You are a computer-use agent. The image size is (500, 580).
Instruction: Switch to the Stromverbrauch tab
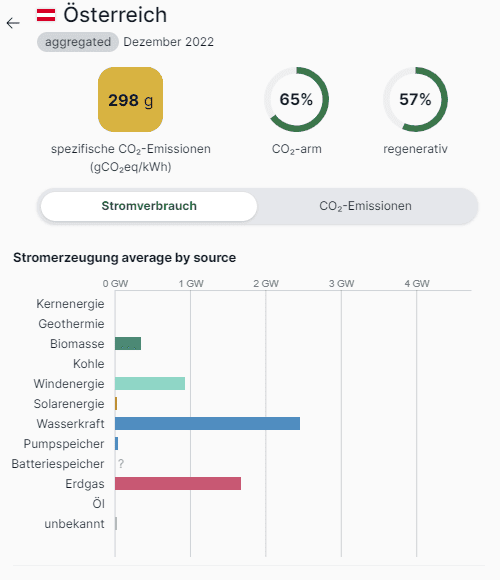pos(149,206)
